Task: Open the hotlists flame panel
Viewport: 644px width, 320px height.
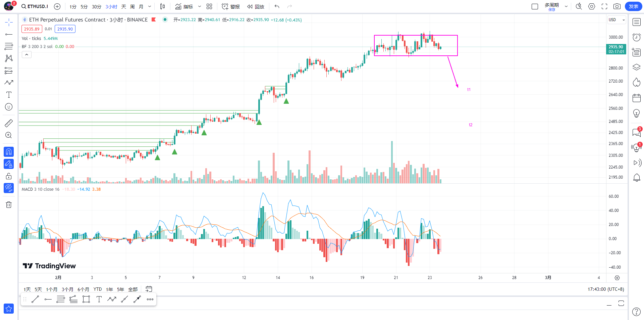Action: coord(637,82)
